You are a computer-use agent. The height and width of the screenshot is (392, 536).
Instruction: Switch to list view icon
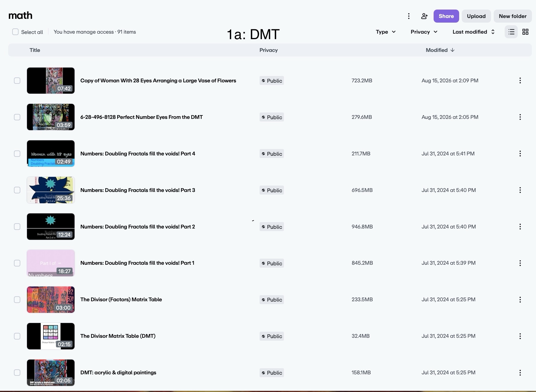pyautogui.click(x=511, y=32)
